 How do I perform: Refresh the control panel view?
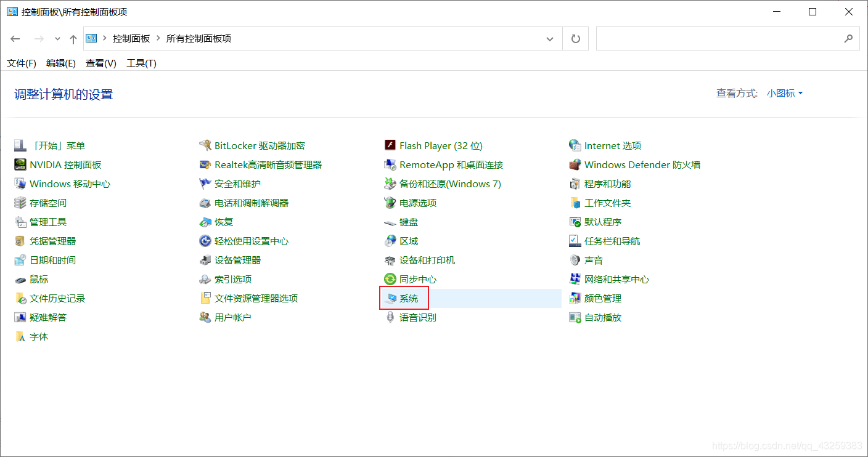tap(576, 38)
